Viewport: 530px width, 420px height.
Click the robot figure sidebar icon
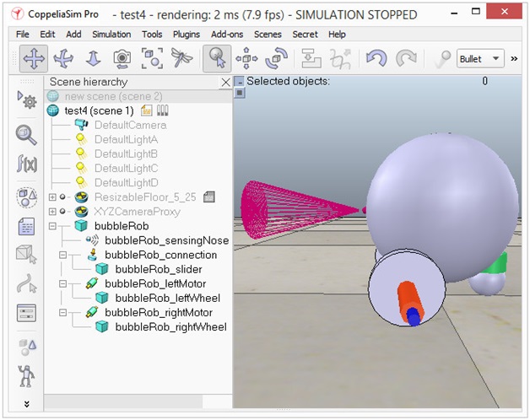pyautogui.click(x=26, y=376)
